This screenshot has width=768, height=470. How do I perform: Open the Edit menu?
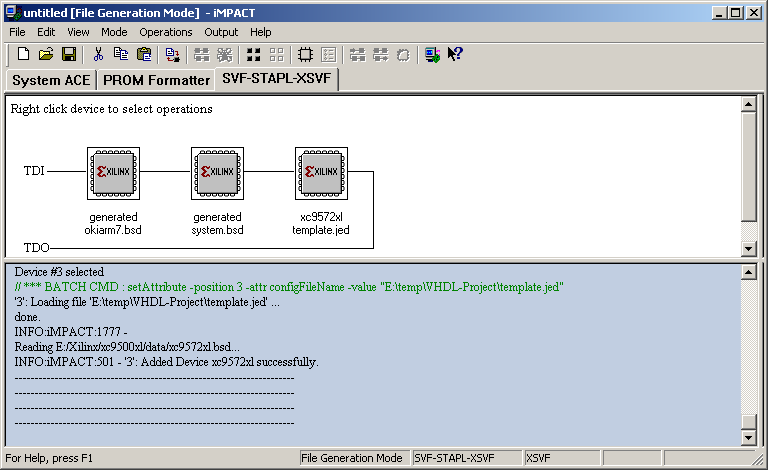(x=46, y=32)
